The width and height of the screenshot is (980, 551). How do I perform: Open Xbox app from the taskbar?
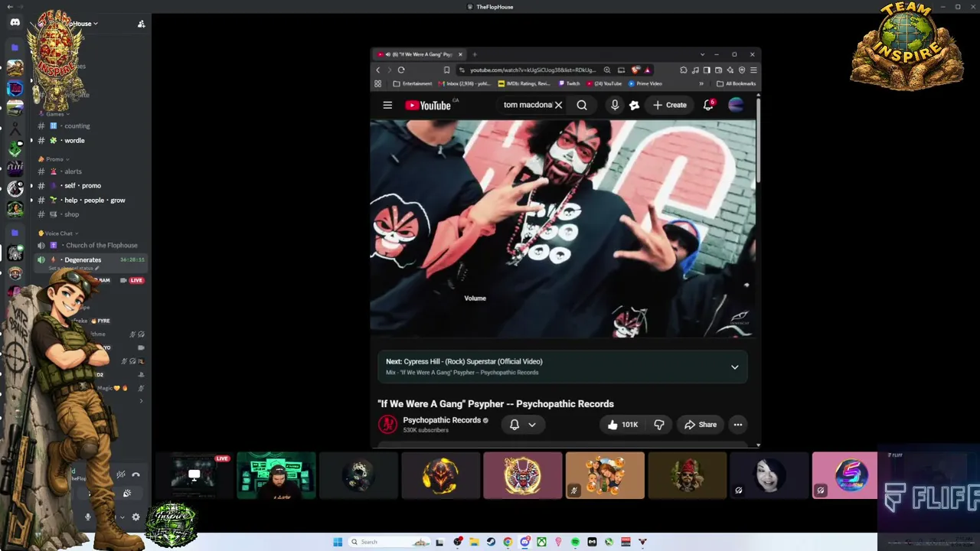pyautogui.click(x=541, y=542)
